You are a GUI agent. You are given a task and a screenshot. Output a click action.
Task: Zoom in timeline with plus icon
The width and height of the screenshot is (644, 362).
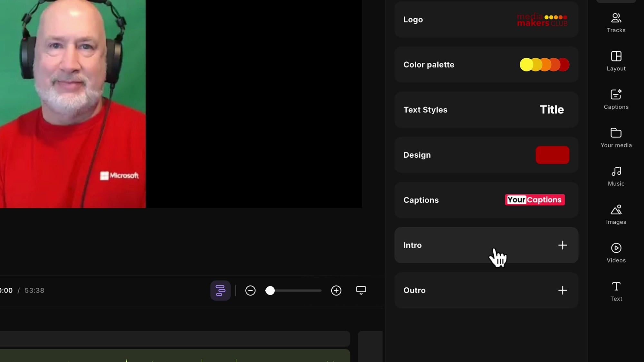tap(336, 291)
